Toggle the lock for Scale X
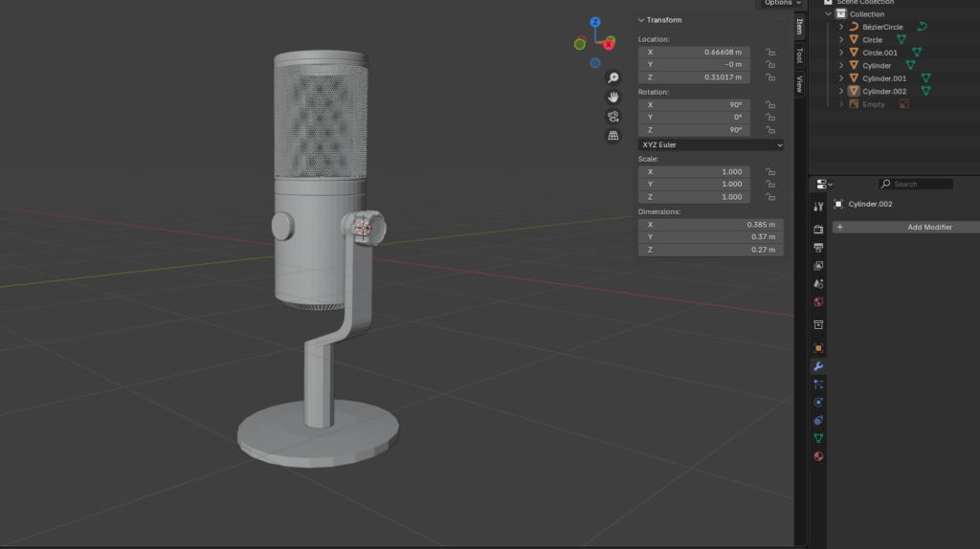 (x=770, y=172)
